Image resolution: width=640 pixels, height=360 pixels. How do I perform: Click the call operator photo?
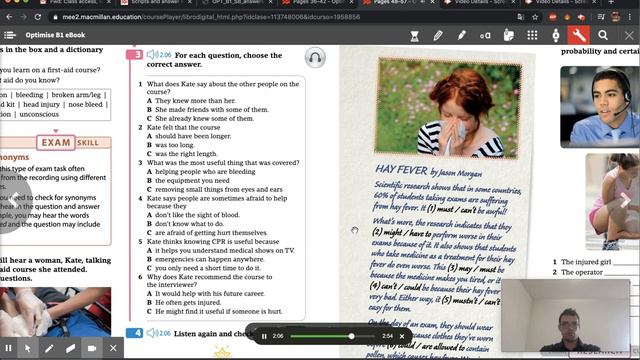pyautogui.click(x=600, y=107)
